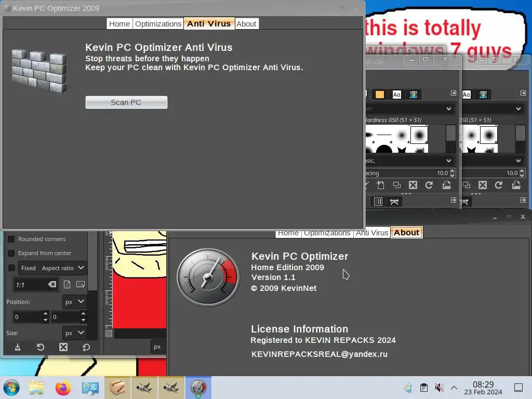532x399 pixels.
Task: Toggle the Quick Mask button below the ruler
Action: pos(109,334)
